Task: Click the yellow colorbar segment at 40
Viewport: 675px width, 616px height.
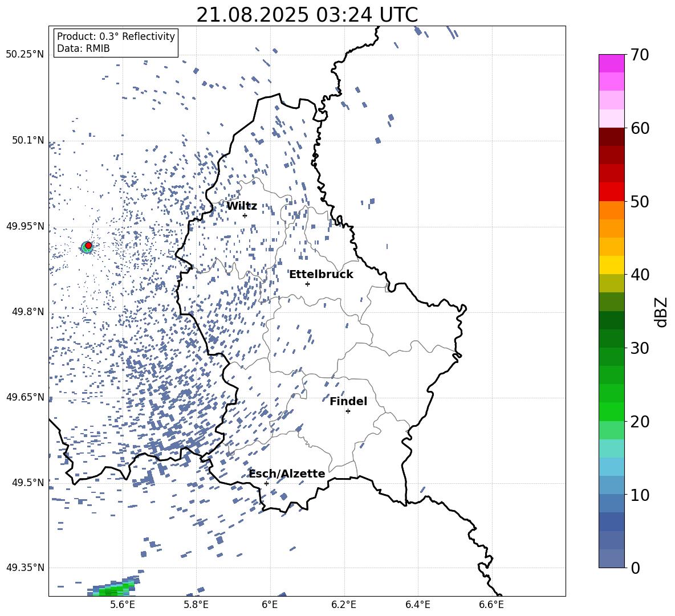Action: coord(611,265)
